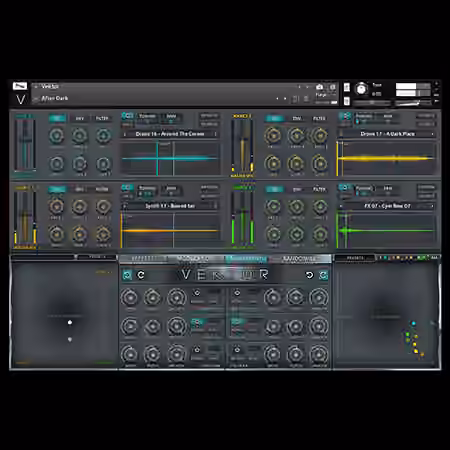Select ENV tab in top-left core
Viewport: 450px width, 450px height.
tap(80, 118)
